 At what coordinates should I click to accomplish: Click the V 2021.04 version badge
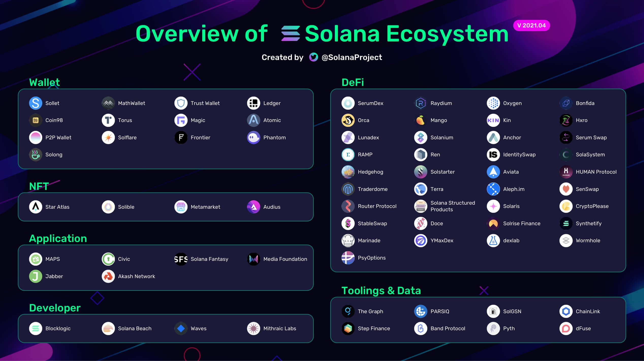pyautogui.click(x=531, y=25)
